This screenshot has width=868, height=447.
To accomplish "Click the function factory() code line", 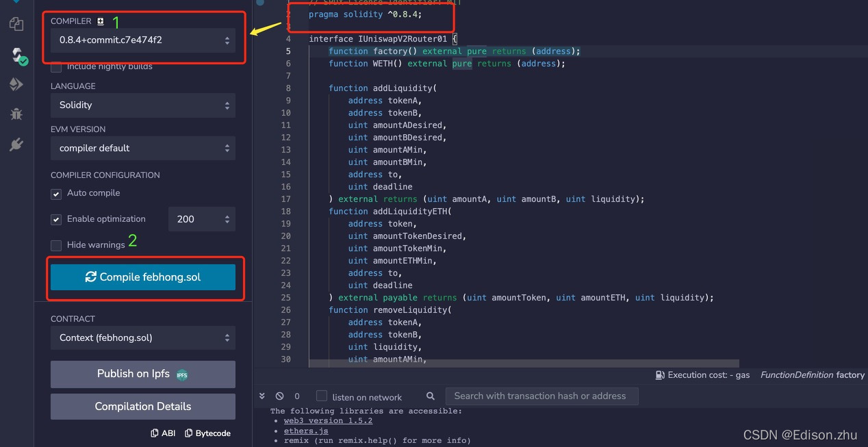I will pos(455,51).
